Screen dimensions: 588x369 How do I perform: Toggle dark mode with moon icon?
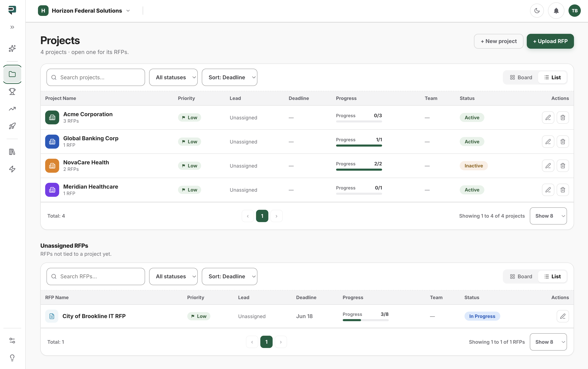pyautogui.click(x=537, y=11)
